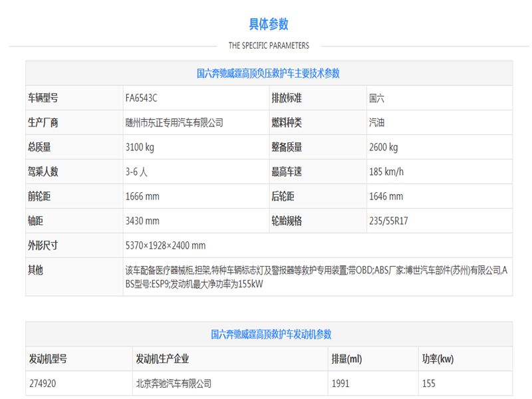Select the 1666 mm value
The height and width of the screenshot is (399, 532).
(x=142, y=196)
